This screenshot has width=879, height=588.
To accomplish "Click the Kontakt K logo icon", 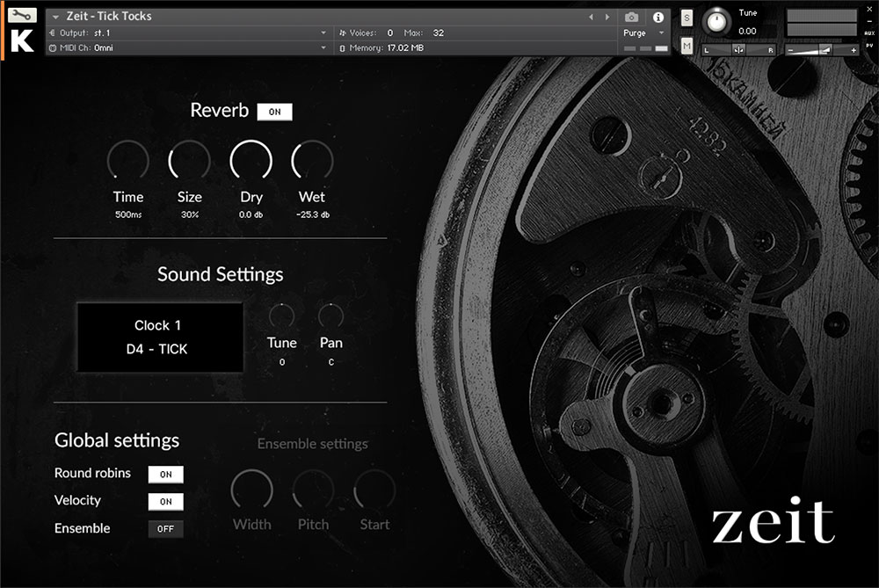I will coord(23,41).
